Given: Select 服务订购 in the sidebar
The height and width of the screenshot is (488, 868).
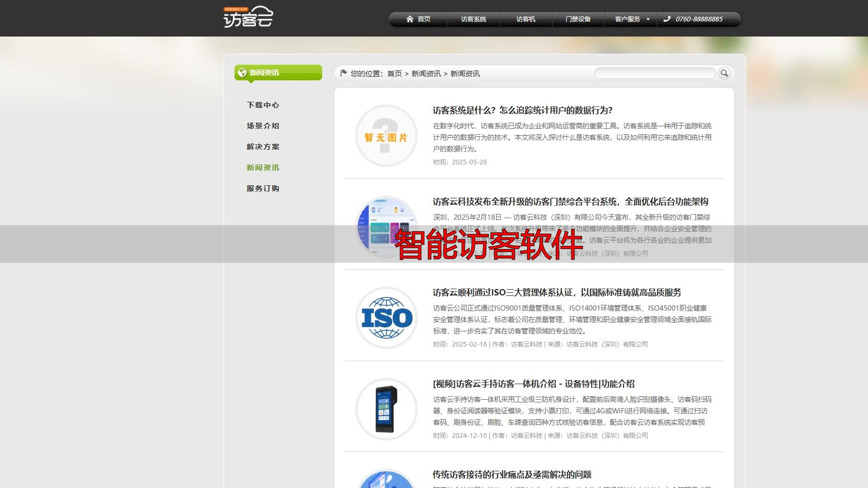Looking at the screenshot, I should coord(263,188).
